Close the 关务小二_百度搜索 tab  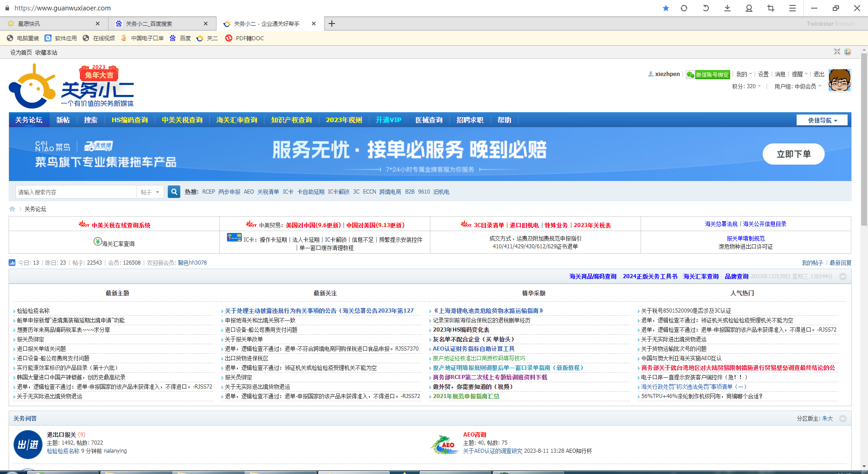(206, 24)
